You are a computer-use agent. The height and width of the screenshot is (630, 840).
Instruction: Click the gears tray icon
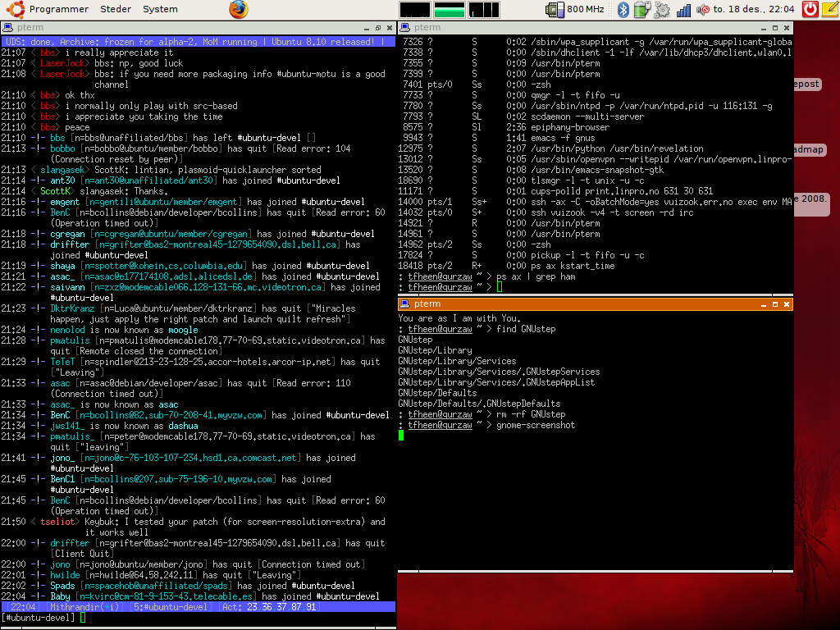tap(662, 10)
